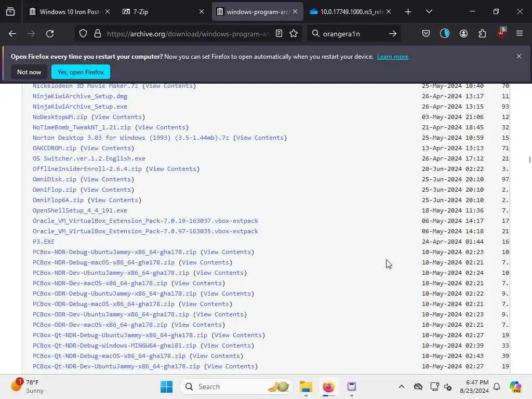This screenshot has height=399, width=532.
Task: Submit search with arrow icon
Action: (393, 34)
